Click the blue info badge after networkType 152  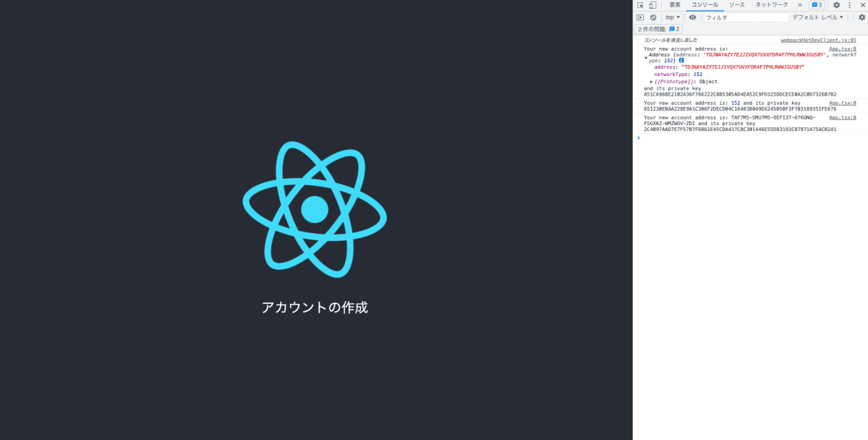[681, 61]
